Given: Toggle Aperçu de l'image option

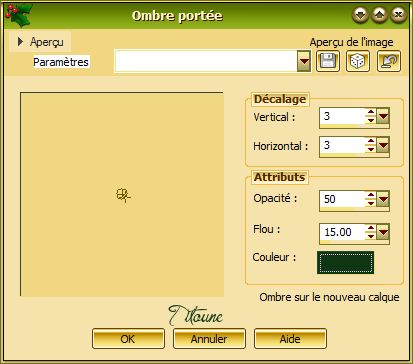Looking at the screenshot, I should [351, 42].
